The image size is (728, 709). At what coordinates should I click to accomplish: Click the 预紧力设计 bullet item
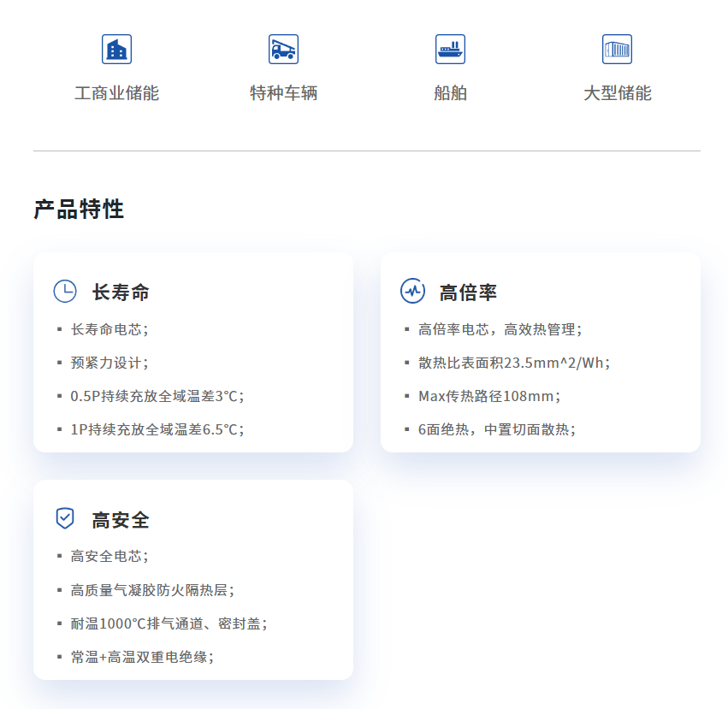pyautogui.click(x=109, y=363)
